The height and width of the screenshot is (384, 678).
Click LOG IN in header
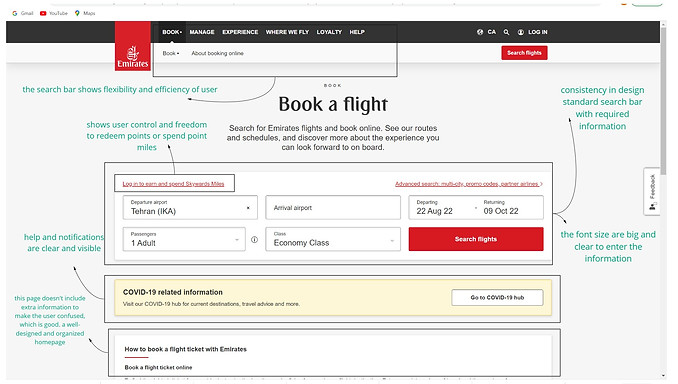(x=537, y=32)
